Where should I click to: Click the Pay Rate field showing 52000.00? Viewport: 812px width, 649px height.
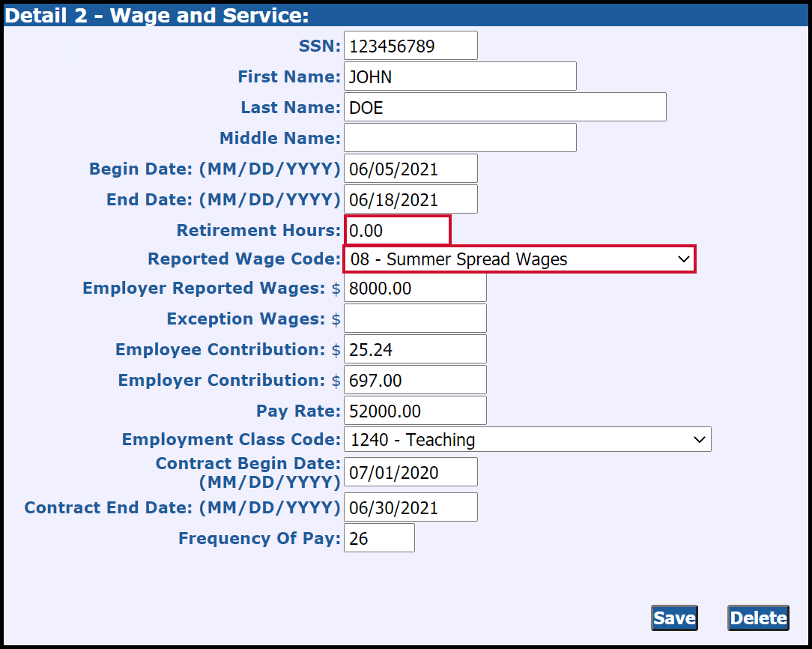414,410
